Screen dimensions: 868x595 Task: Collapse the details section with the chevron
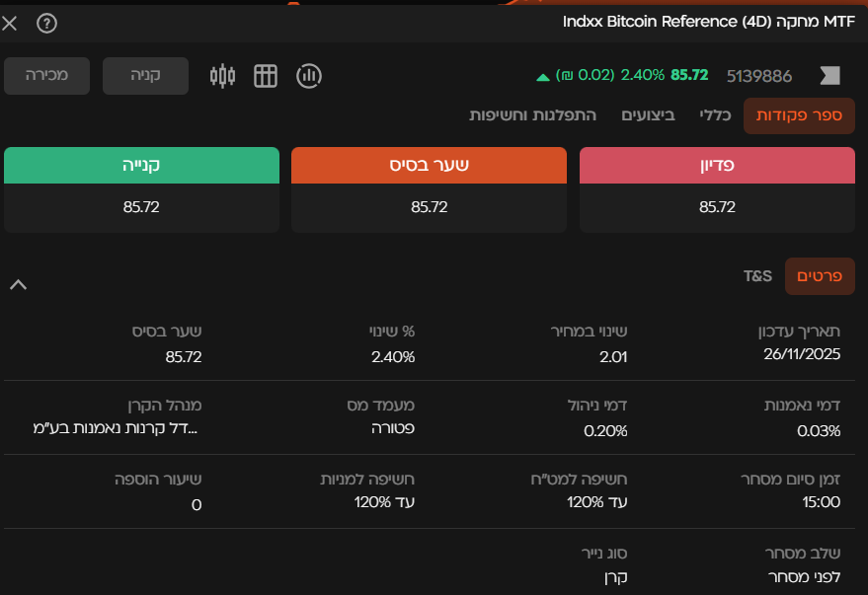coord(18,285)
